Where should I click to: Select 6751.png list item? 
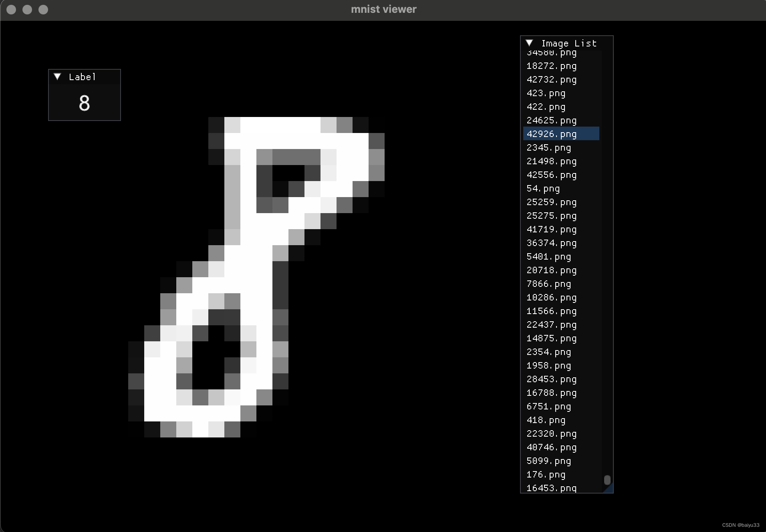point(561,406)
